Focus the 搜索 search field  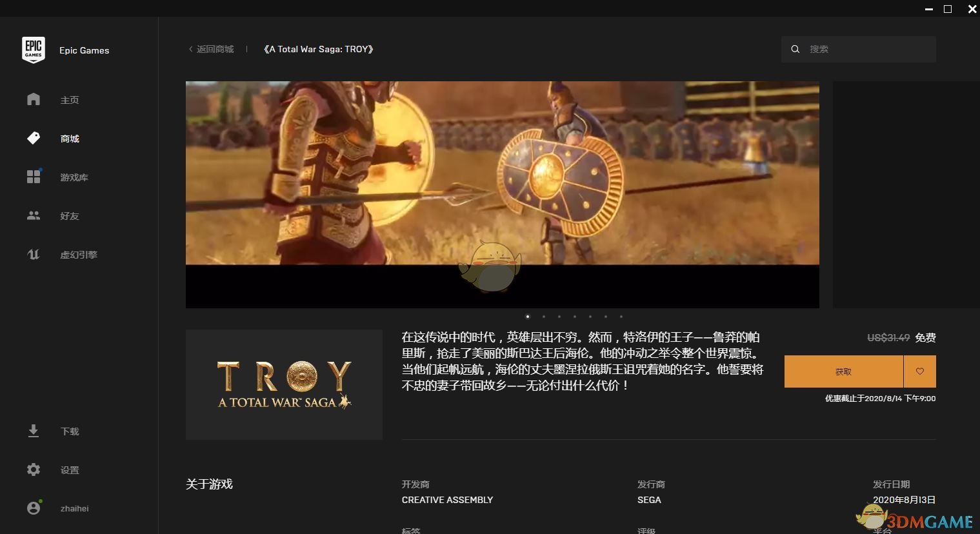859,49
